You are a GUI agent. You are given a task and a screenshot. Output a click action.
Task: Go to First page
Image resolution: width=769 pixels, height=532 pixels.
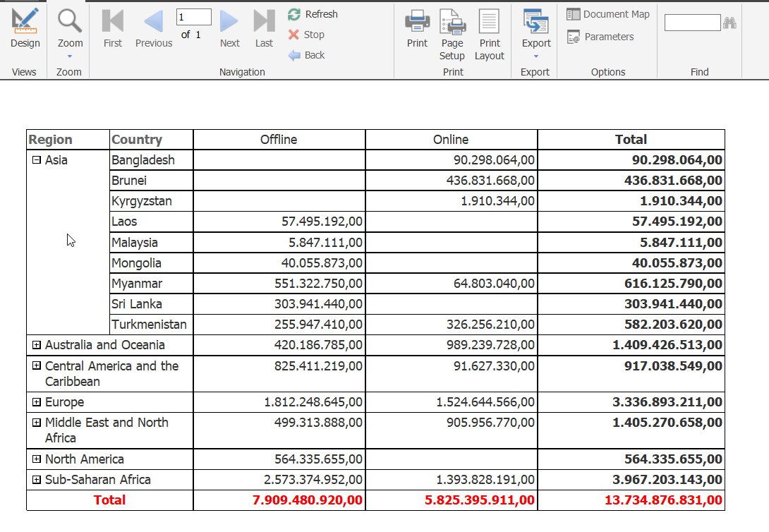pyautogui.click(x=112, y=29)
